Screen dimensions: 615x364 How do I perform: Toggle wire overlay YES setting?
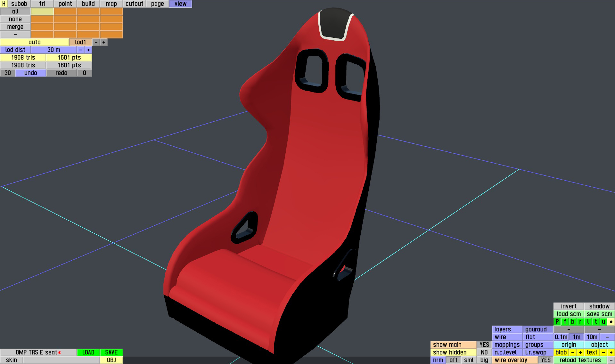coord(545,360)
